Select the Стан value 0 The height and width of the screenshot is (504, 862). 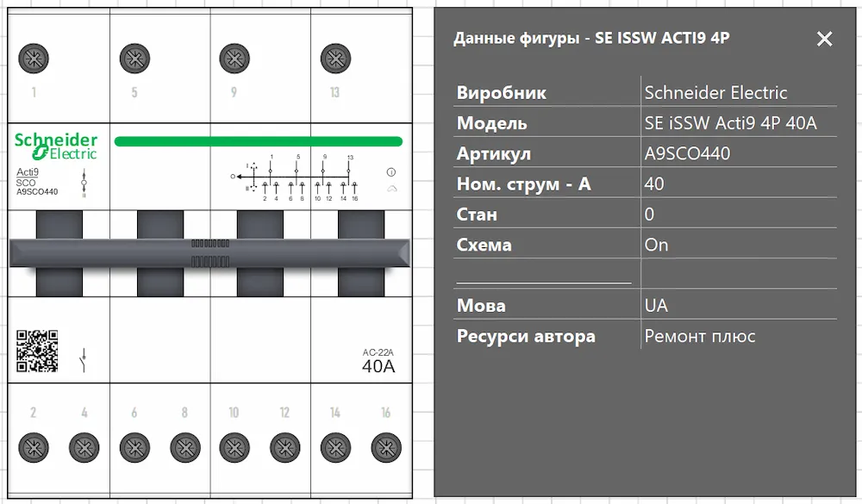pyautogui.click(x=649, y=215)
